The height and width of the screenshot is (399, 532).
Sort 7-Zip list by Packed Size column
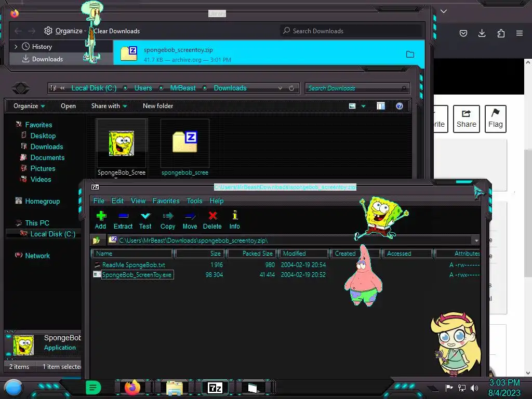[x=252, y=254]
